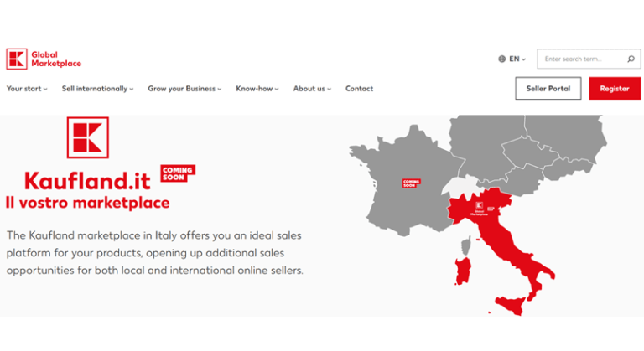Click the Global Marketplace text beside logo
The width and height of the screenshot is (644, 351).
56,59
